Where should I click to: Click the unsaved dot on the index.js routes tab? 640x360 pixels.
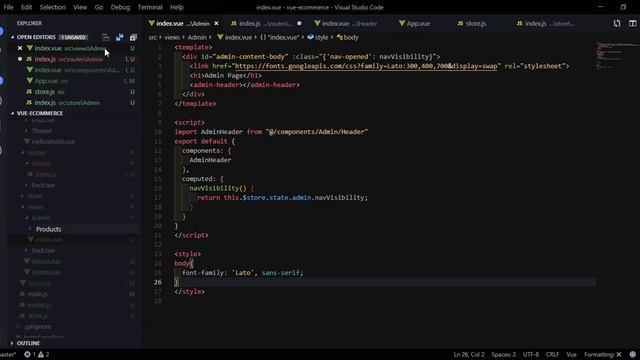point(299,23)
